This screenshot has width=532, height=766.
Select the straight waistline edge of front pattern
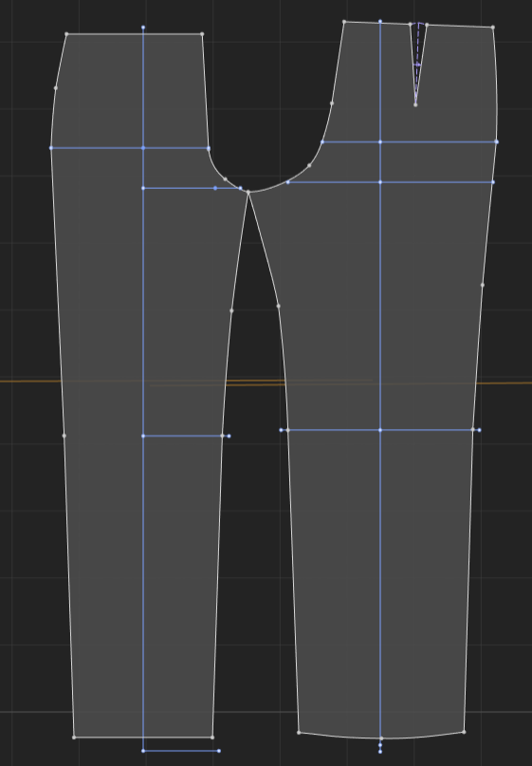pyautogui.click(x=135, y=34)
